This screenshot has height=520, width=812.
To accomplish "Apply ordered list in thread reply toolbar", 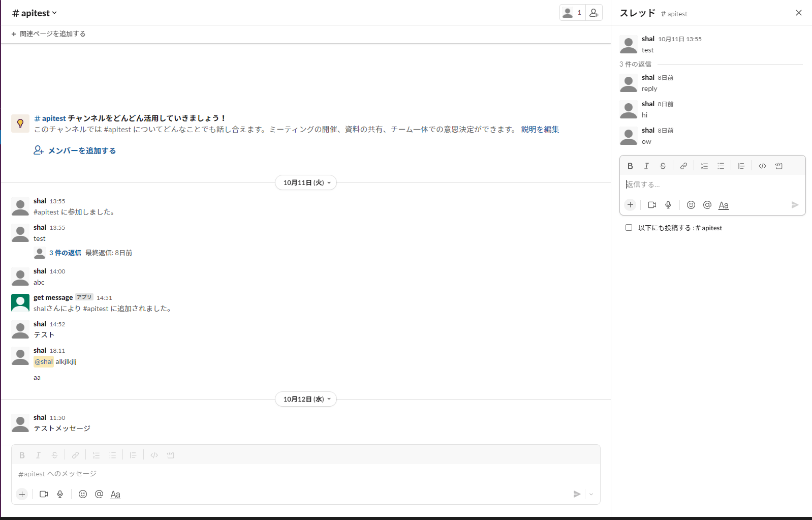I will click(704, 166).
